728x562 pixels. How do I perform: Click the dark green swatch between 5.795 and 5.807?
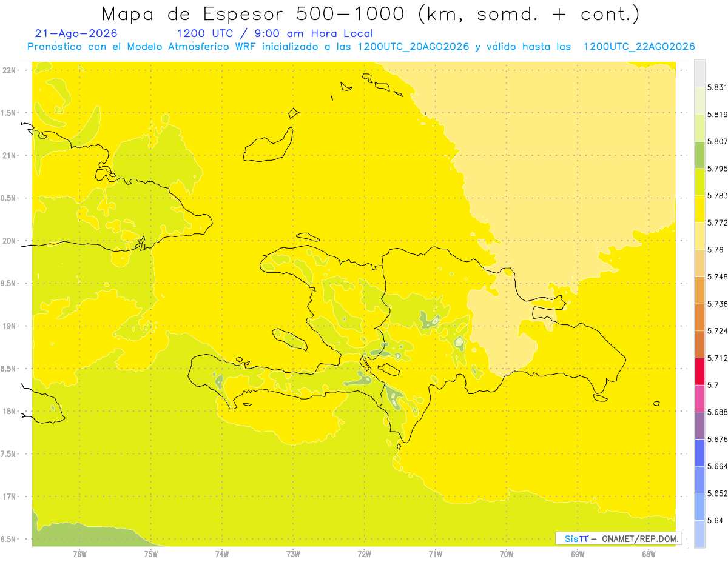click(x=699, y=155)
